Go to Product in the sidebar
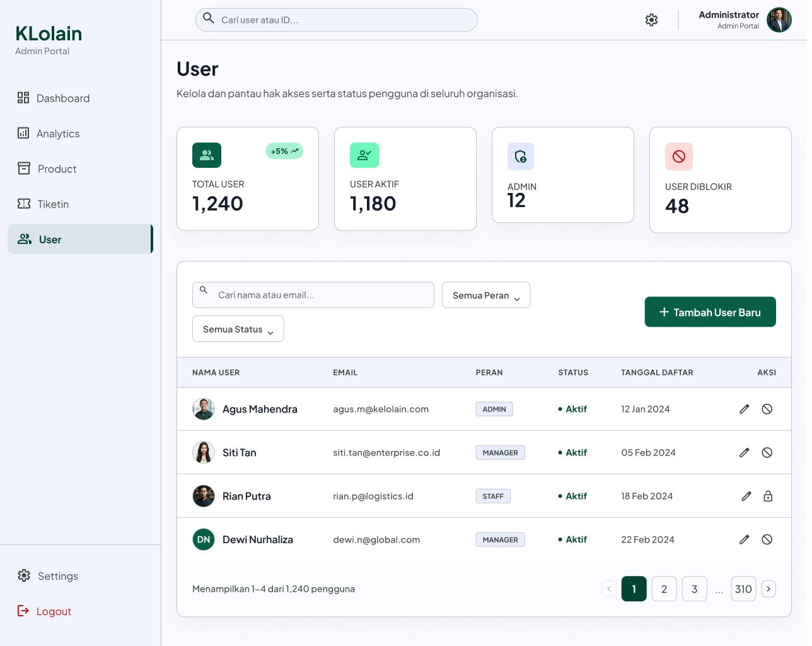 point(81,168)
